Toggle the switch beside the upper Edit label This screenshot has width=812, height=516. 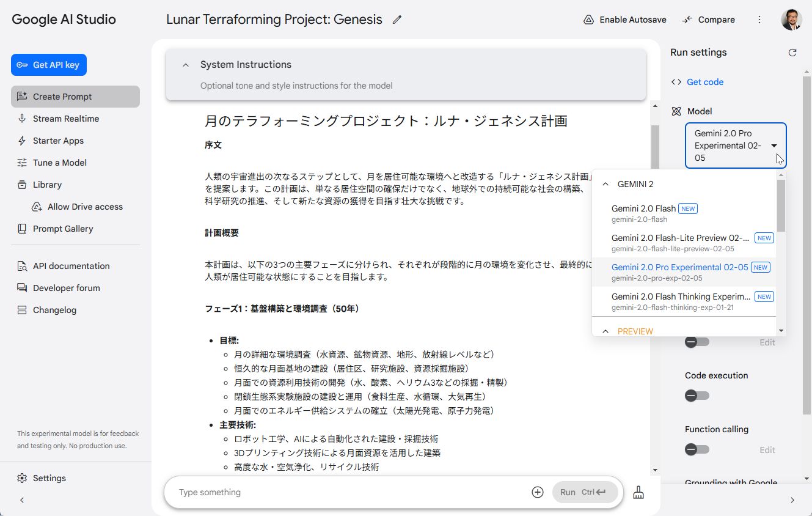click(697, 342)
